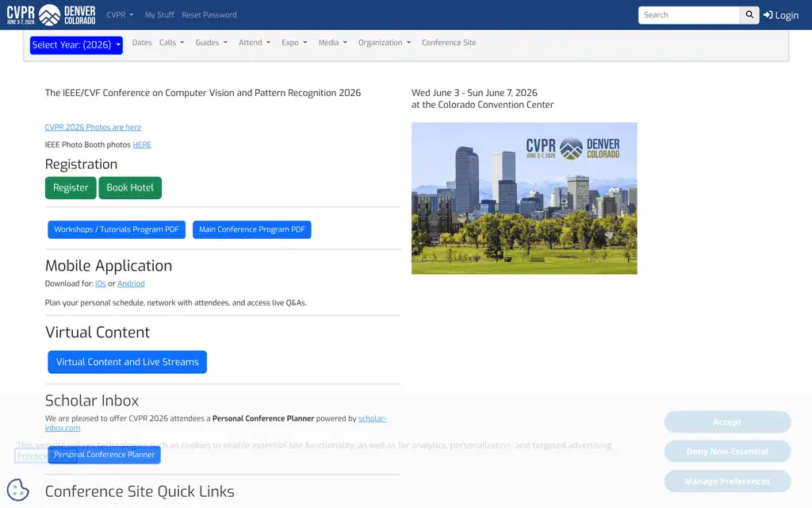
Task: Open the cookie preferences icon
Action: pyautogui.click(x=17, y=490)
